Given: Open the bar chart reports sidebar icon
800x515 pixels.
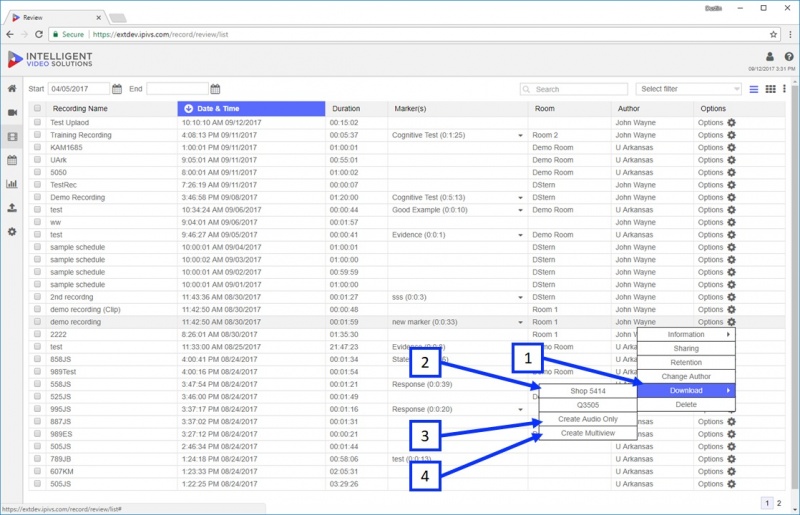Looking at the screenshot, I should [12, 184].
